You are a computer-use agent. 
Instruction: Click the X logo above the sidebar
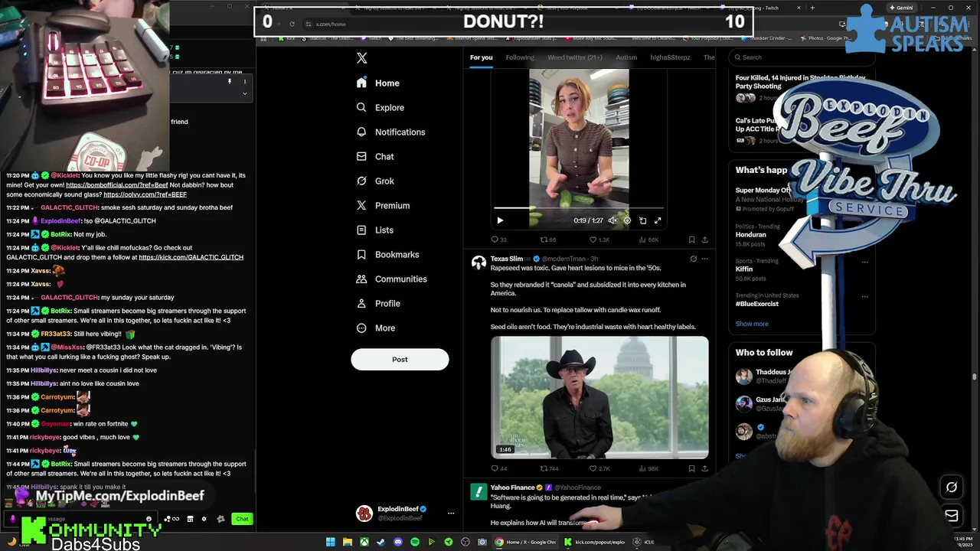[x=362, y=58]
